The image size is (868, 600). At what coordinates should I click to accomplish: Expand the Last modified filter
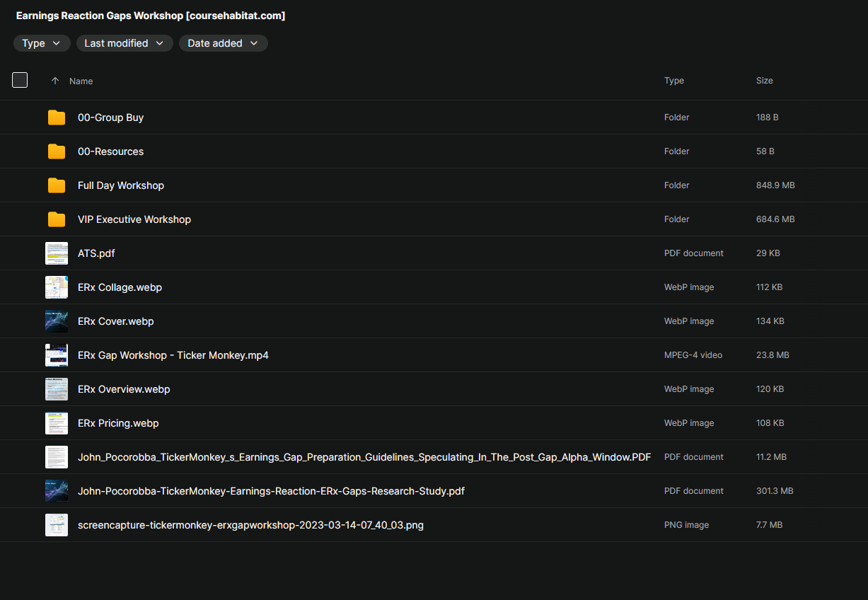125,43
